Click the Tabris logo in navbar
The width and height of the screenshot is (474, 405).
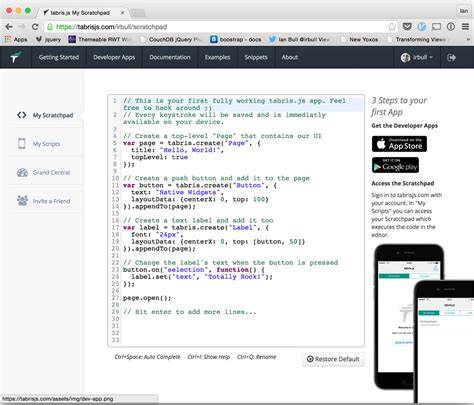[x=15, y=57]
